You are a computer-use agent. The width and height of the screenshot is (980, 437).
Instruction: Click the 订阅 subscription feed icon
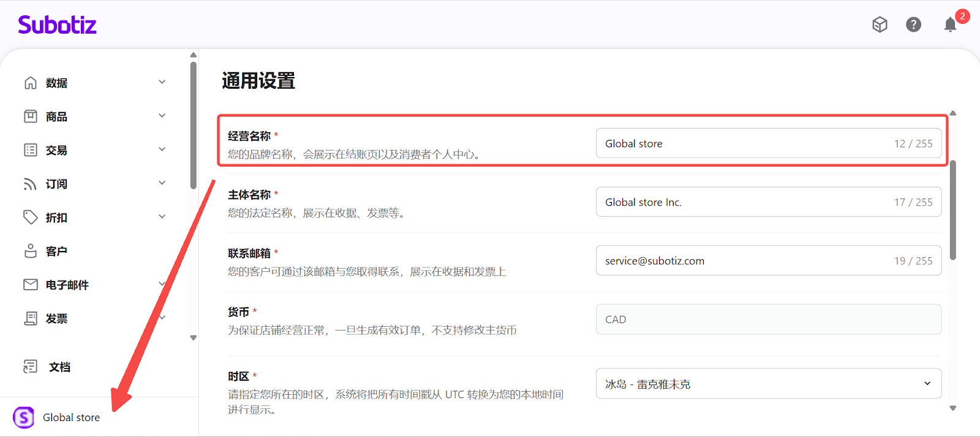30,184
